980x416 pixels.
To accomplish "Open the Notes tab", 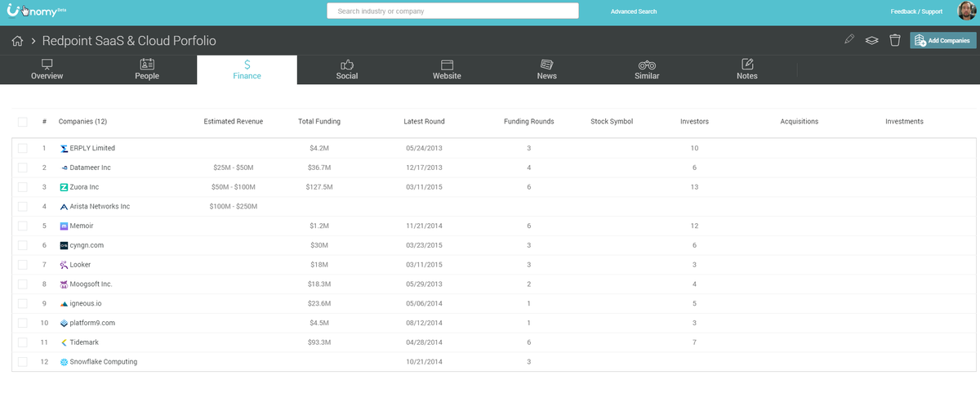I will 746,69.
